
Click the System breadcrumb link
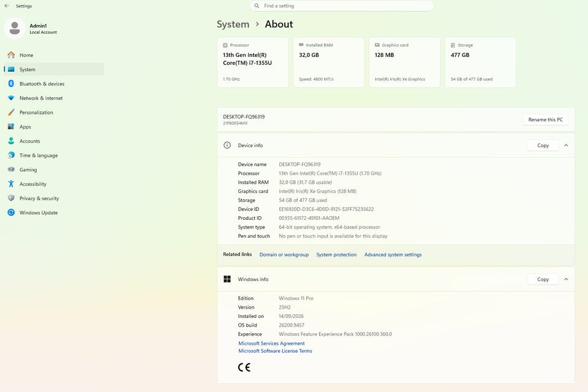pyautogui.click(x=233, y=24)
